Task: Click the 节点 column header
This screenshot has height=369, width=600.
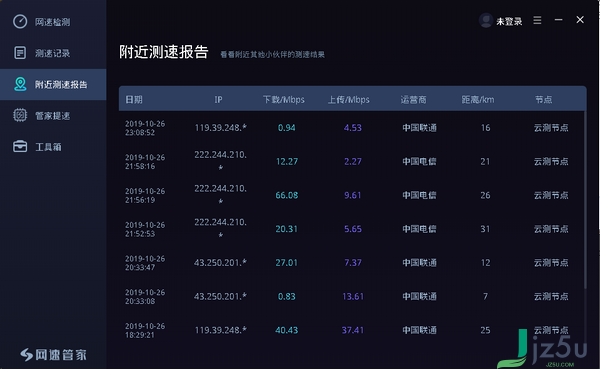Action: (543, 100)
